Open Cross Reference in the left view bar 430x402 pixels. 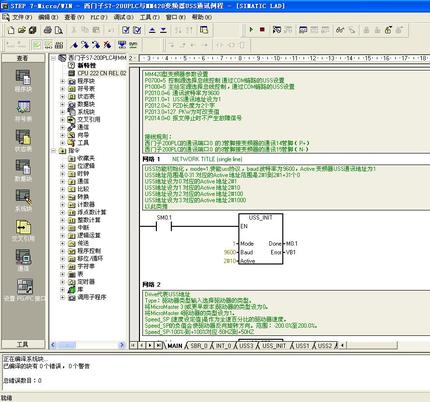point(23,230)
